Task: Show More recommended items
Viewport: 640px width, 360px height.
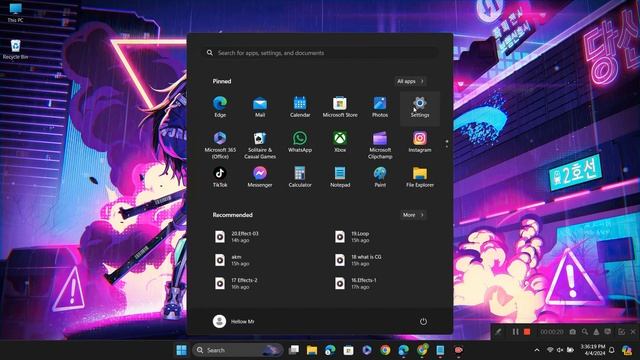Action: point(413,215)
